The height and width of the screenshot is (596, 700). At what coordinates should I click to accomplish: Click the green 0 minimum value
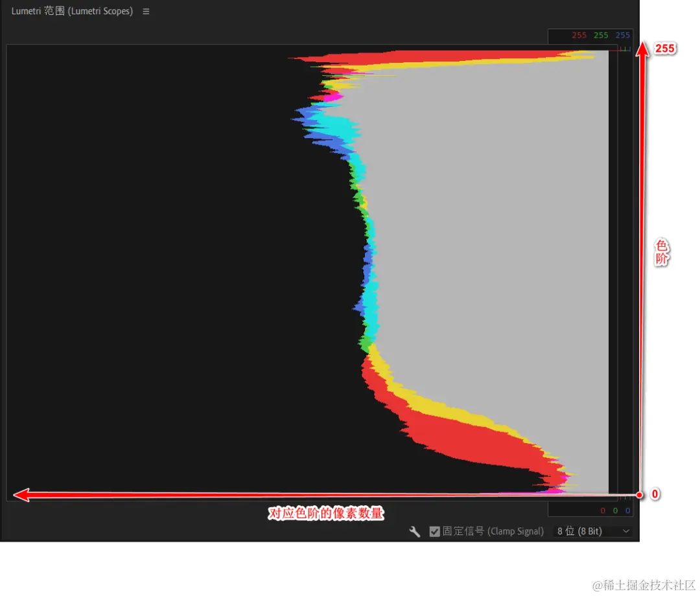pyautogui.click(x=615, y=510)
